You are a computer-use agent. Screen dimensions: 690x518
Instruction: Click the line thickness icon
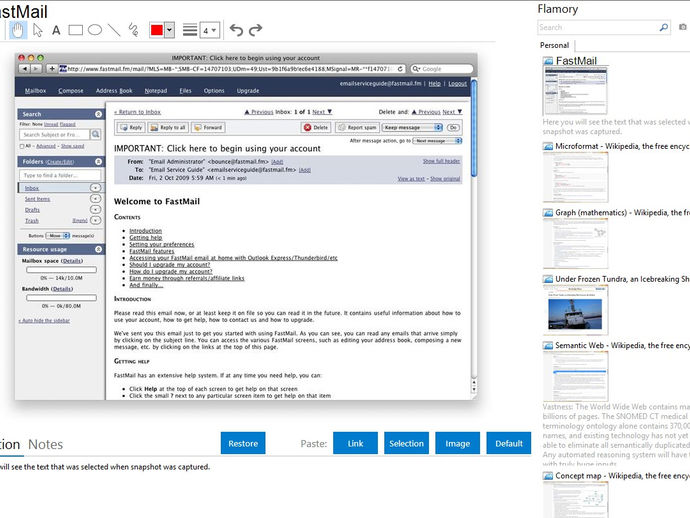pos(190,30)
